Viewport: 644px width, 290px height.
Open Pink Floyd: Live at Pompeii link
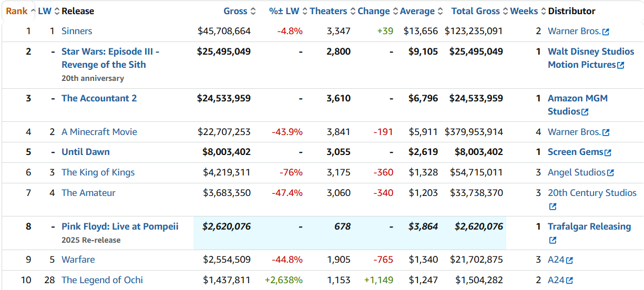(x=120, y=226)
